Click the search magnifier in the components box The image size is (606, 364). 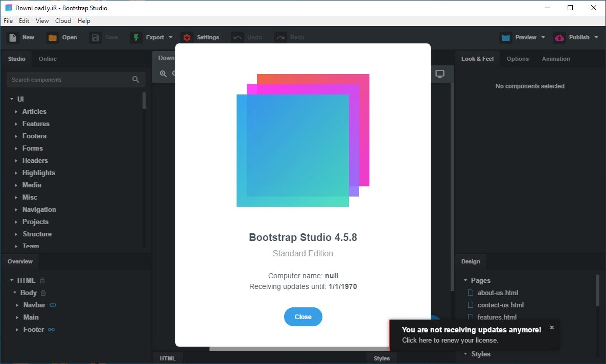point(135,80)
